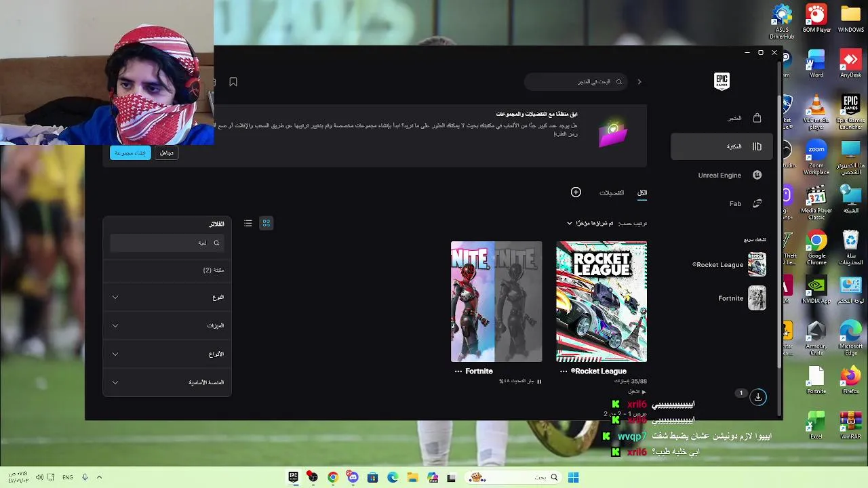Click the Unreal Engine sidebar icon
Viewport: 868px width, 488px height.
[757, 175]
